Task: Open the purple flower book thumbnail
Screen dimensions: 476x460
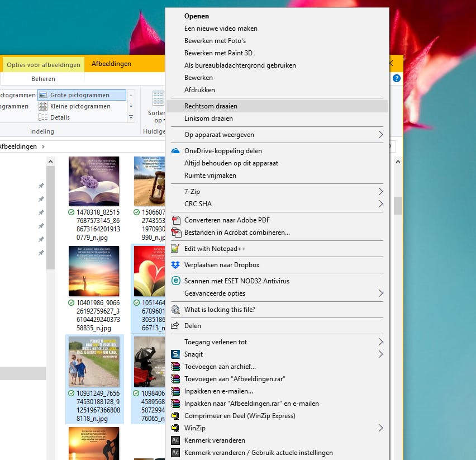Action: (x=94, y=181)
